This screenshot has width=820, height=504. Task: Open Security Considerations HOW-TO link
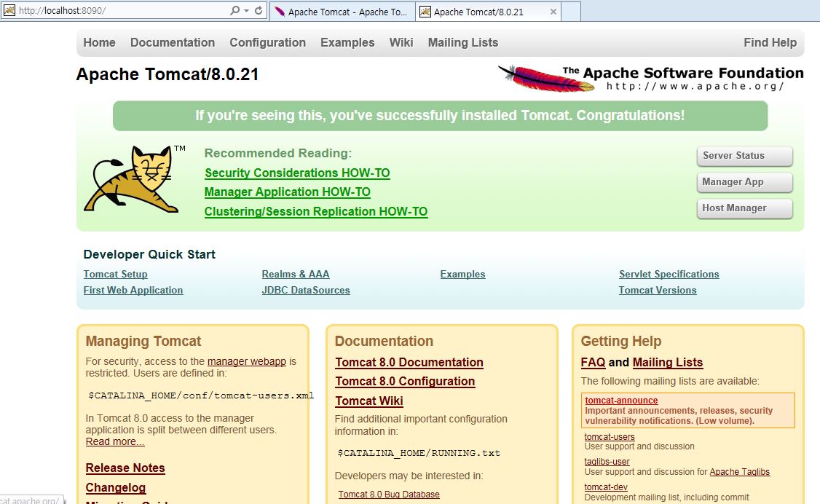(x=297, y=173)
